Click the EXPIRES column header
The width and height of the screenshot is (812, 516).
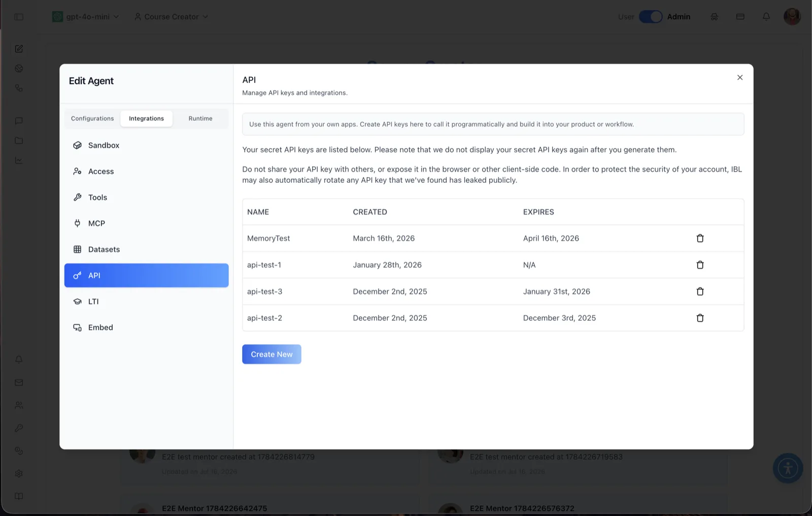pos(538,212)
